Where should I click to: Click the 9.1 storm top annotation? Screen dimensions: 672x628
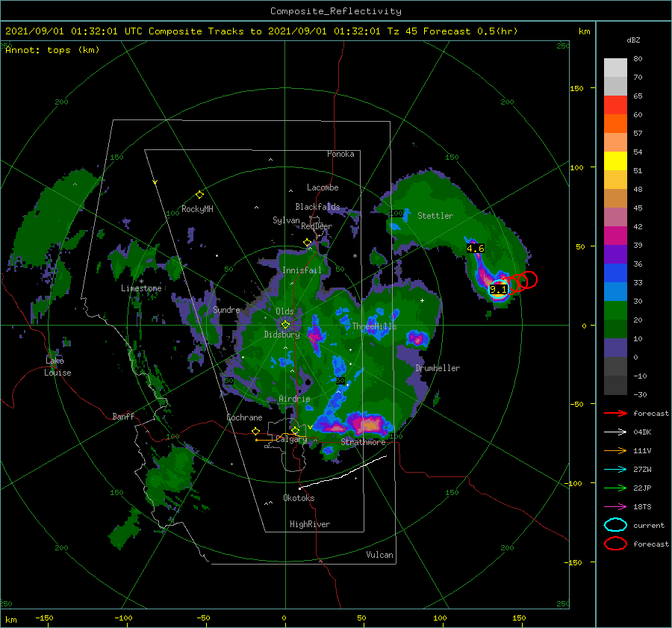pyautogui.click(x=499, y=290)
